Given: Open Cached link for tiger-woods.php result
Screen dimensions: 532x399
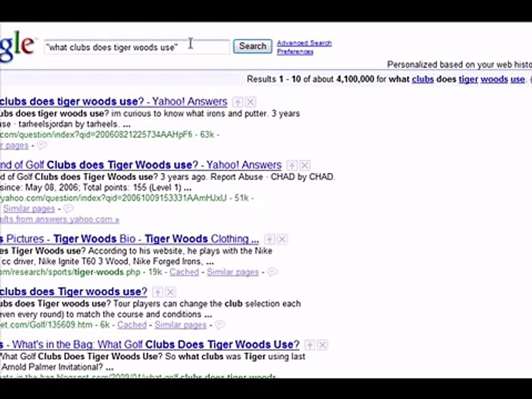Looking at the screenshot, I should 184,272.
